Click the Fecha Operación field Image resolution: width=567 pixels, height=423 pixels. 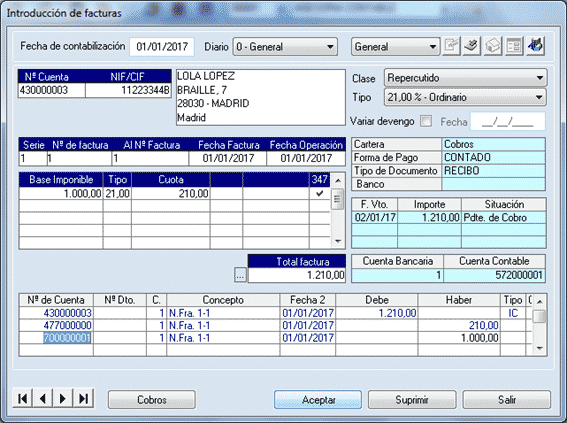click(306, 158)
